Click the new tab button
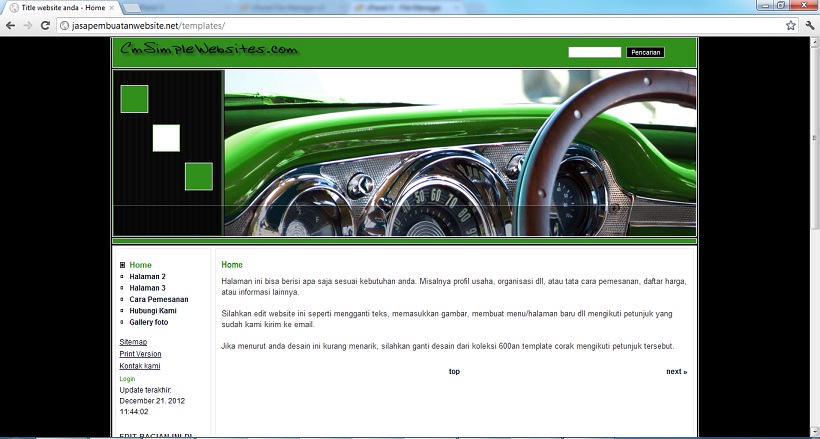The image size is (820, 439). pyautogui.click(x=132, y=8)
